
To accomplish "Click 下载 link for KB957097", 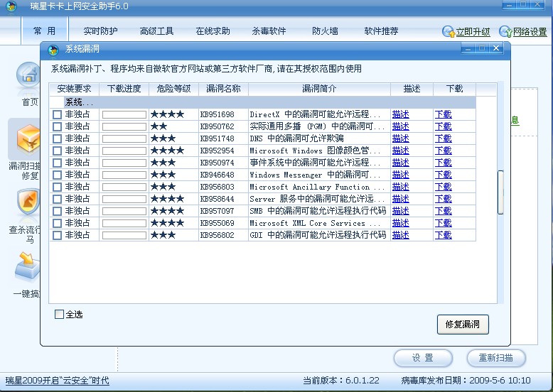I will (443, 211).
